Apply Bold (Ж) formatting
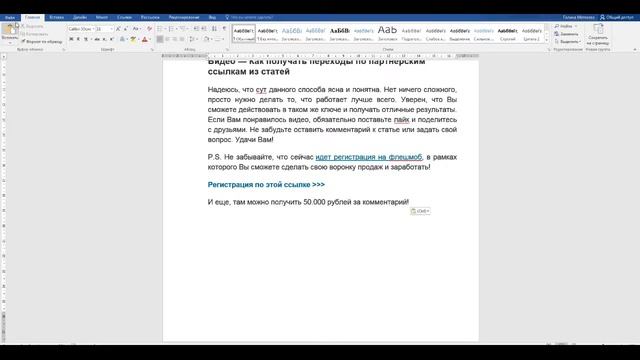640x360 pixels. tap(71, 39)
